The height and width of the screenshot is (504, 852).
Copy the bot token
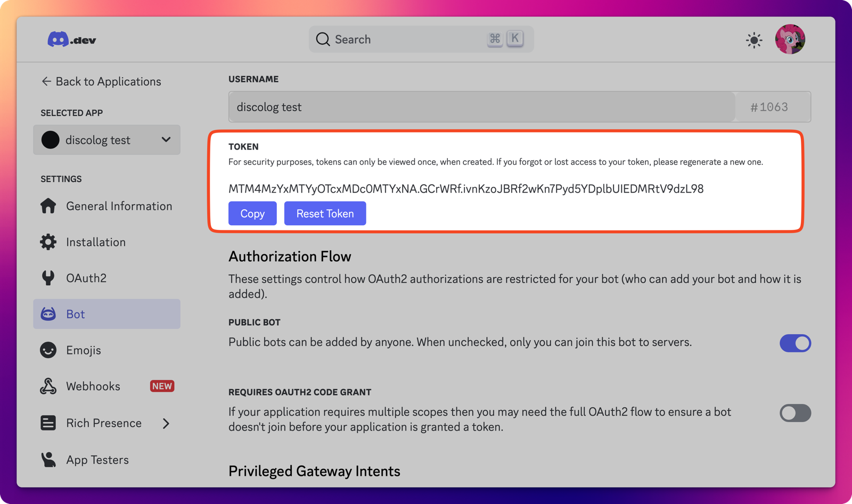coord(252,213)
